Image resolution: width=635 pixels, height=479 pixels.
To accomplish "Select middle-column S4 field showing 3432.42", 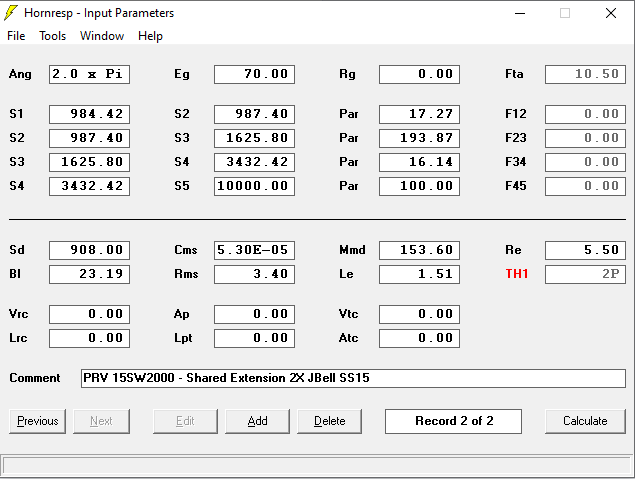I will [x=254, y=162].
